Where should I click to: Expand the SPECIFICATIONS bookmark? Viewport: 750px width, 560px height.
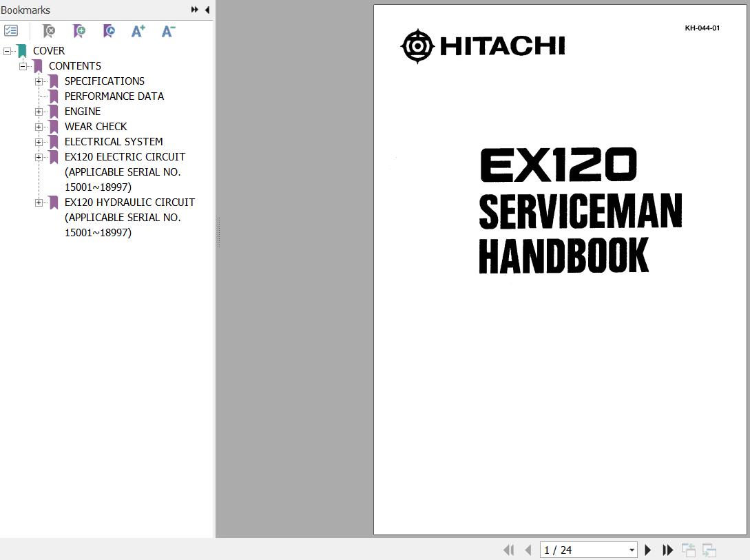click(39, 81)
